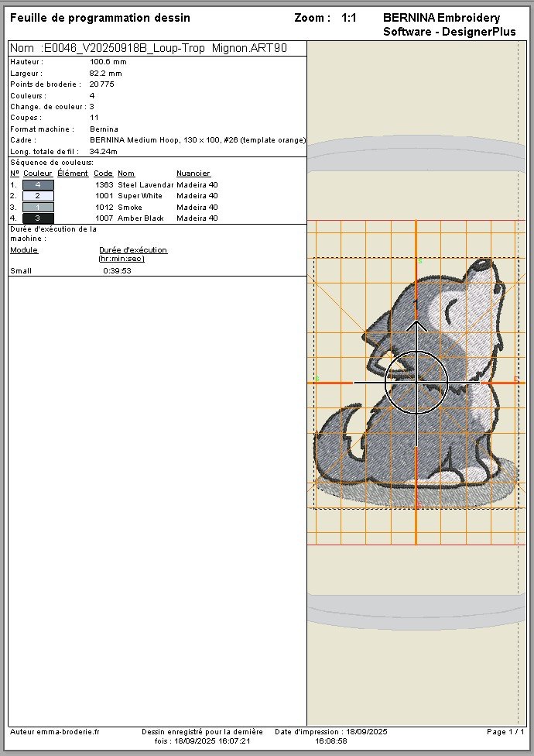Click 'Madeira 40' in the Amber Black row

click(x=197, y=218)
